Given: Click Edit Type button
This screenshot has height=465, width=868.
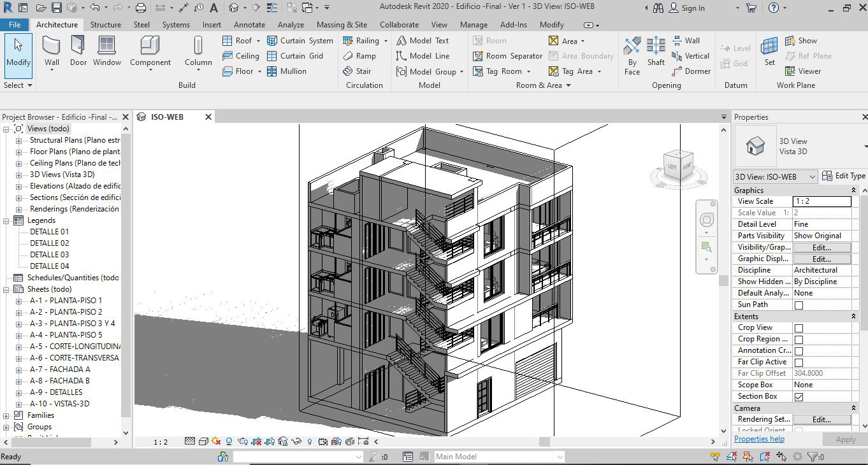Looking at the screenshot, I should pos(844,176).
